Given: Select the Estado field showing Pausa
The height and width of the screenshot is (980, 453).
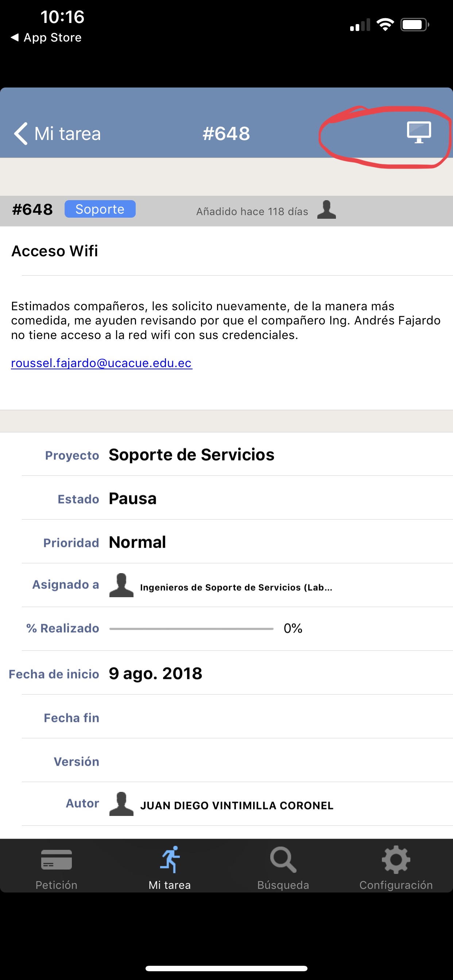Looking at the screenshot, I should pos(237,498).
